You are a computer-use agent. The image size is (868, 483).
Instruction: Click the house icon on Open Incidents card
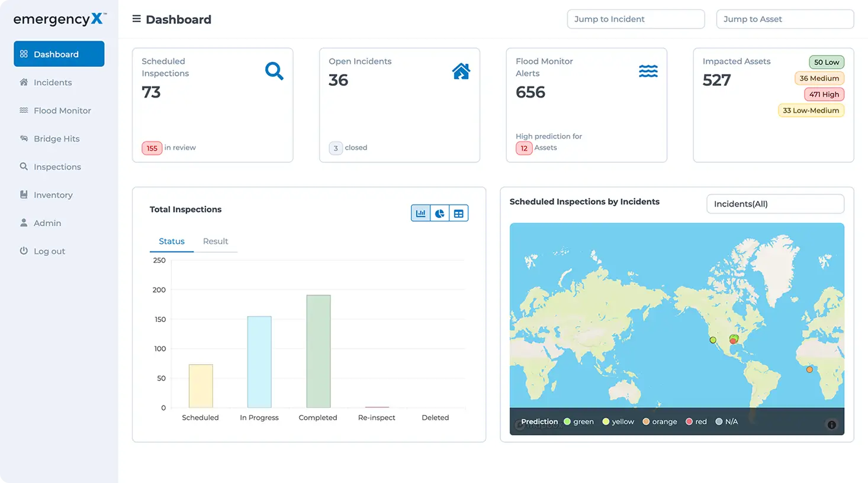(x=461, y=70)
